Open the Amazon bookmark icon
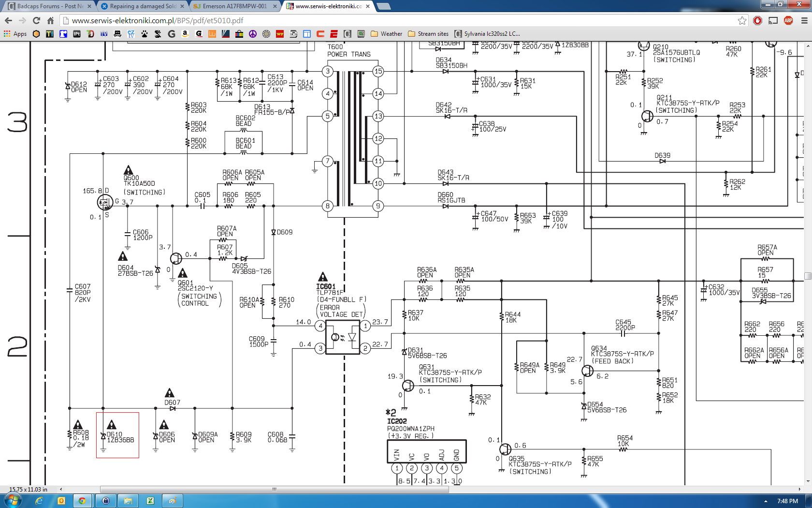Viewport: 812px width, 508px height. (185, 34)
